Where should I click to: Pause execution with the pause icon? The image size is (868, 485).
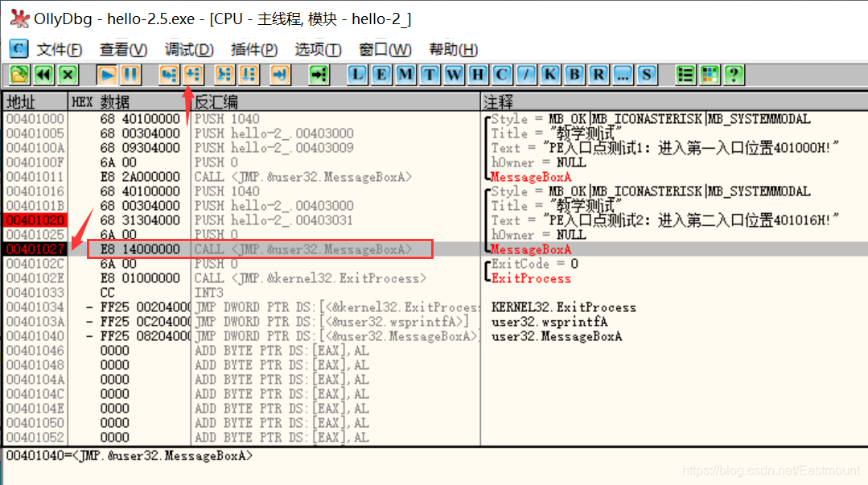(x=130, y=75)
